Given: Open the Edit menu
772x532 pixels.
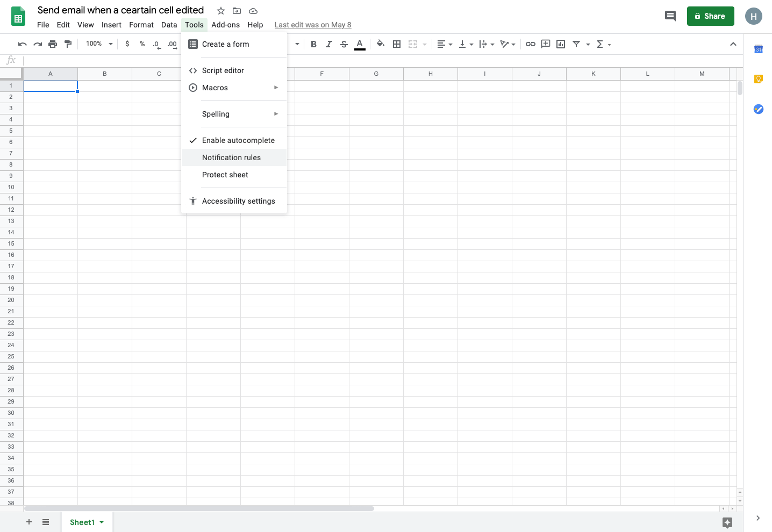Looking at the screenshot, I should pos(63,25).
